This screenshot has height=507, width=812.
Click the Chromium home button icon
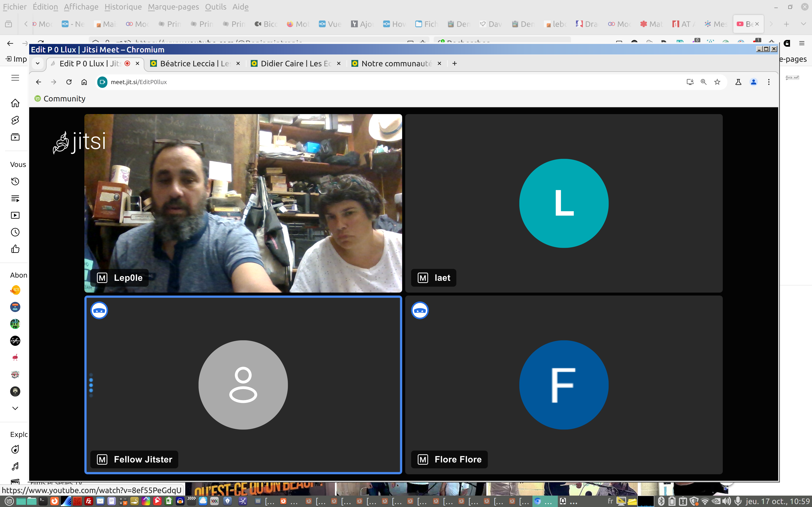[x=84, y=82]
